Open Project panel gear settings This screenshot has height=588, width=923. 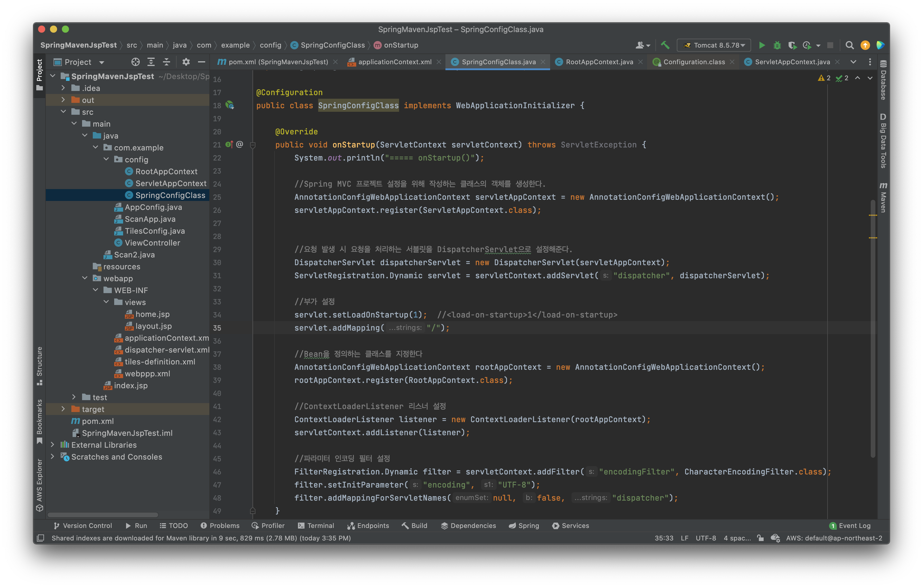coord(186,62)
